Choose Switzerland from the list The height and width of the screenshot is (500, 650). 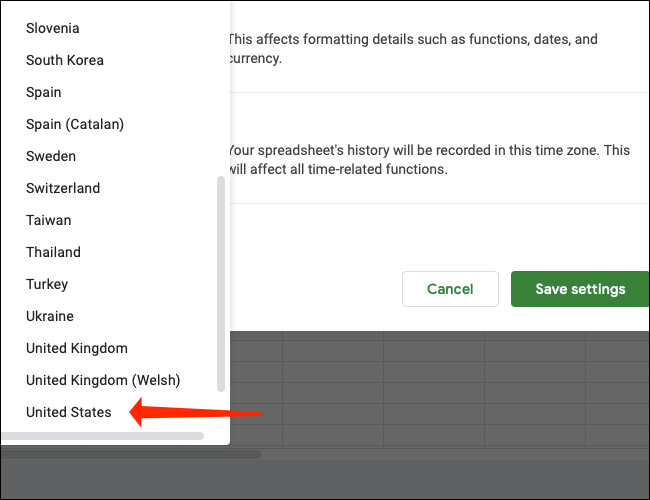click(x=63, y=188)
